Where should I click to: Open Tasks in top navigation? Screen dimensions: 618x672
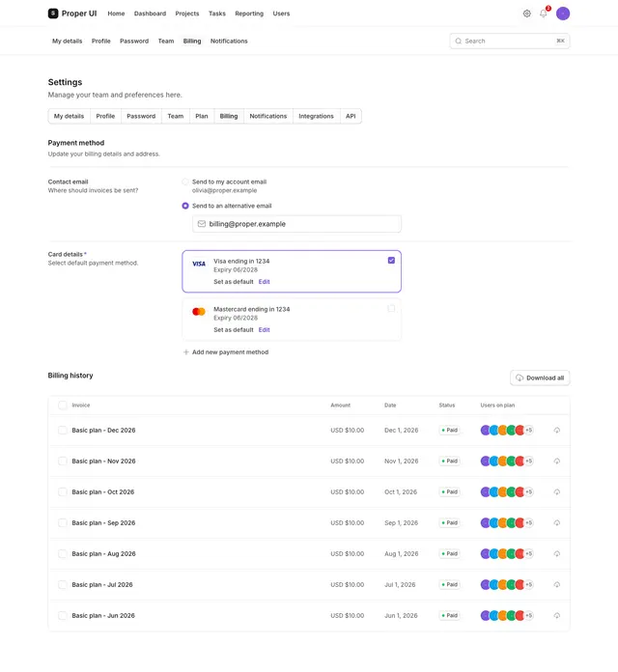pyautogui.click(x=217, y=14)
